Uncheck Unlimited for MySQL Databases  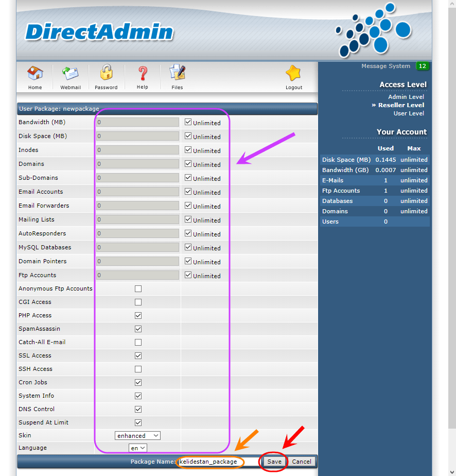(188, 247)
